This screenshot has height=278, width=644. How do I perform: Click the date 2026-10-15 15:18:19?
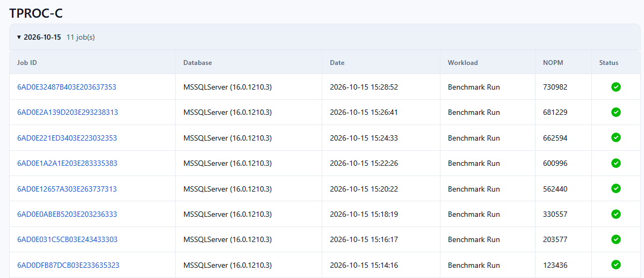(x=364, y=214)
